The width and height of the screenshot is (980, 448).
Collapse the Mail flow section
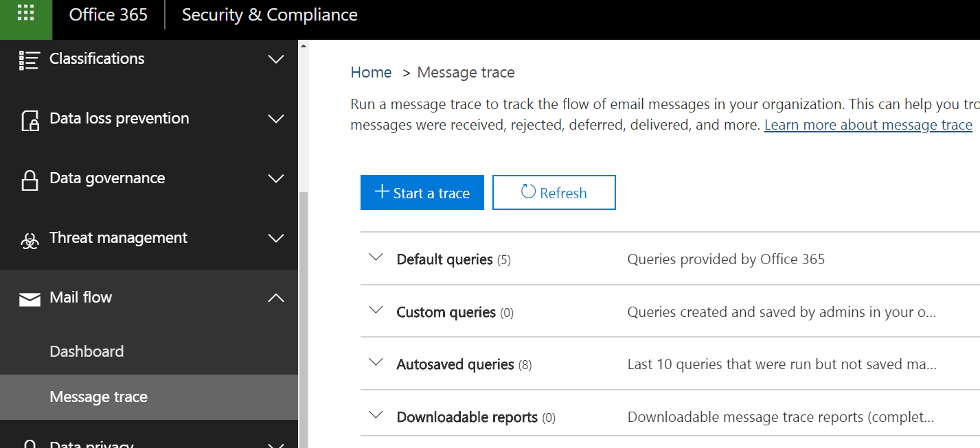(275, 298)
